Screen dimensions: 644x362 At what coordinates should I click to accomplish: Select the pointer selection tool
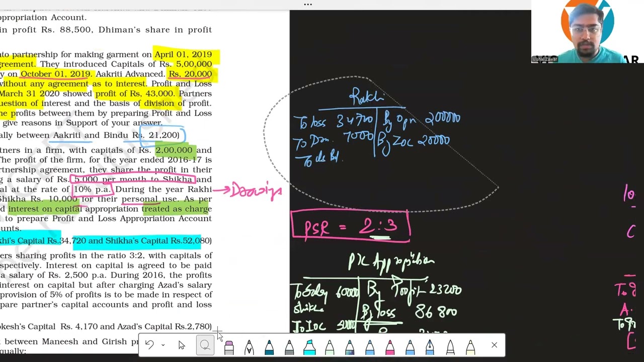182,345
